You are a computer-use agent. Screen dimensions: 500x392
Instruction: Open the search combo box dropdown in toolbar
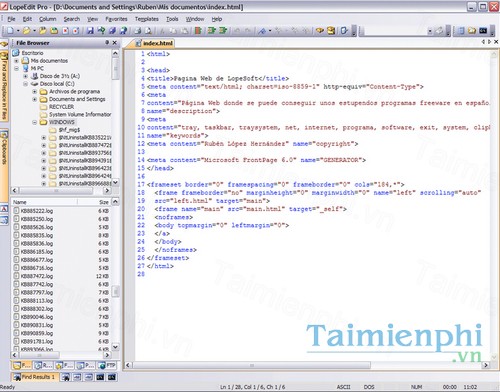[430, 31]
